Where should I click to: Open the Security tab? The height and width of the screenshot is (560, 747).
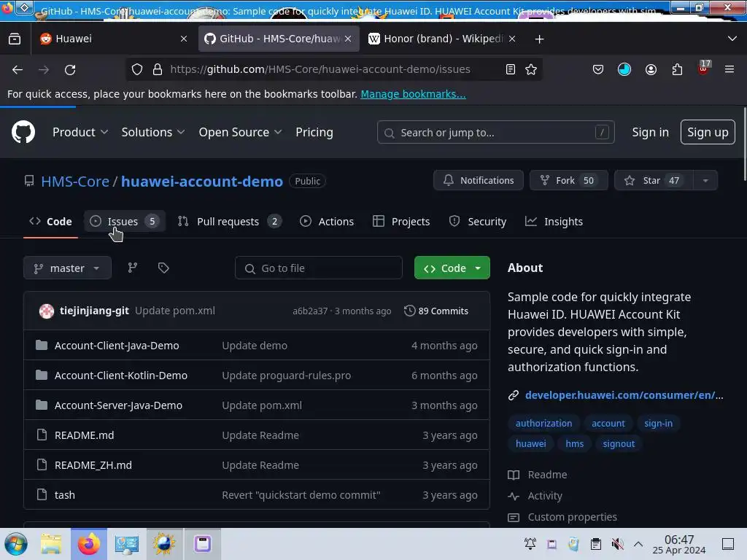(x=478, y=222)
